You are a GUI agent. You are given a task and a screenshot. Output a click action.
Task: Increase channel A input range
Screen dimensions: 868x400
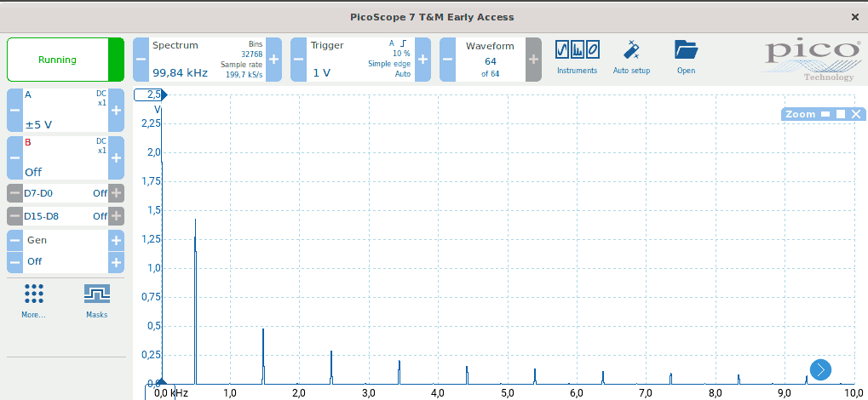click(x=116, y=110)
